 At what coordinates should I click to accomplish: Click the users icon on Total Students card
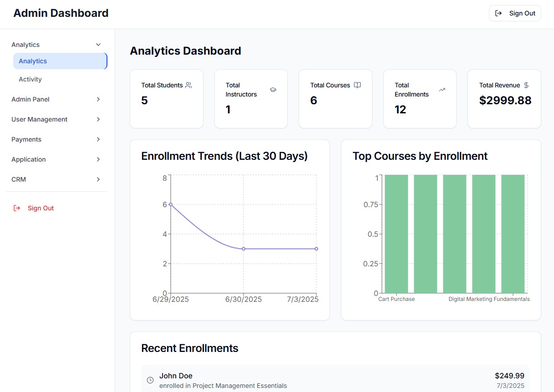tap(188, 85)
